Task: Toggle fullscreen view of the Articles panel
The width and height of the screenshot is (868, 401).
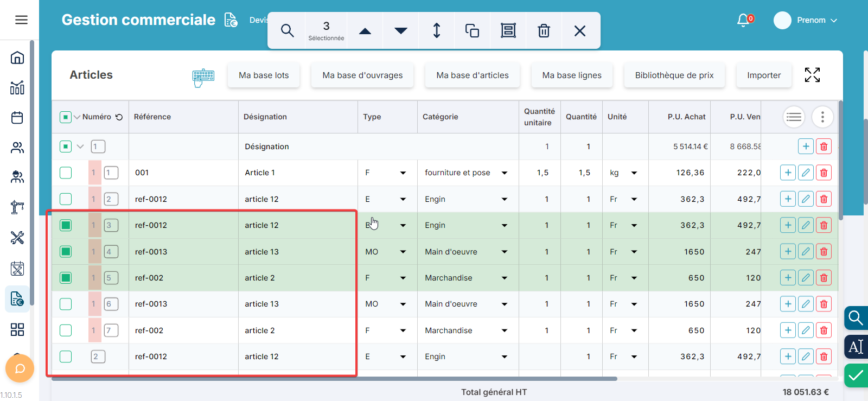Action: (x=812, y=75)
